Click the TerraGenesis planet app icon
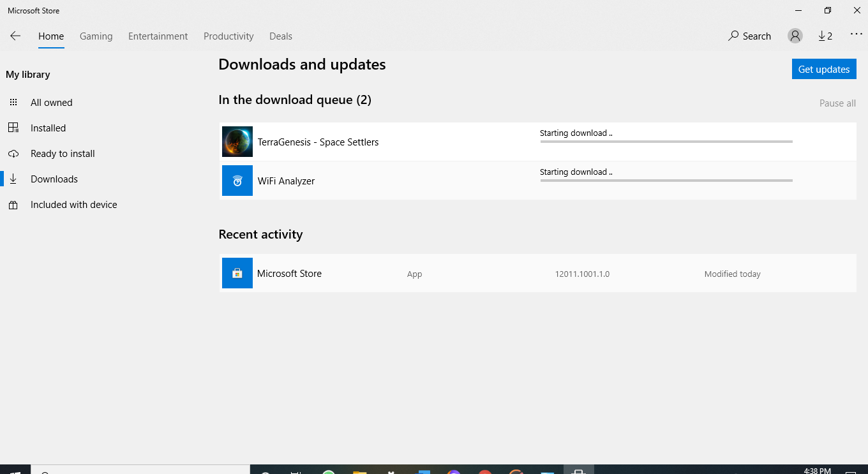The height and width of the screenshot is (474, 868). point(237,142)
